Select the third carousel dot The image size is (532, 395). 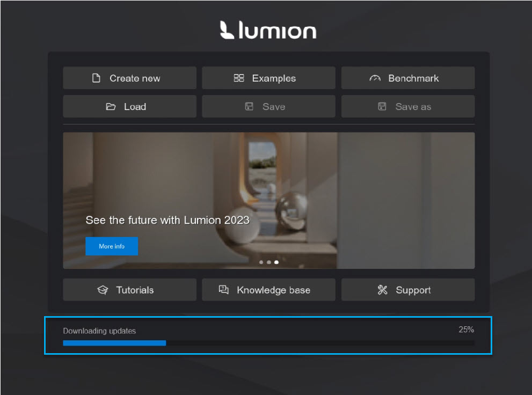pos(276,262)
